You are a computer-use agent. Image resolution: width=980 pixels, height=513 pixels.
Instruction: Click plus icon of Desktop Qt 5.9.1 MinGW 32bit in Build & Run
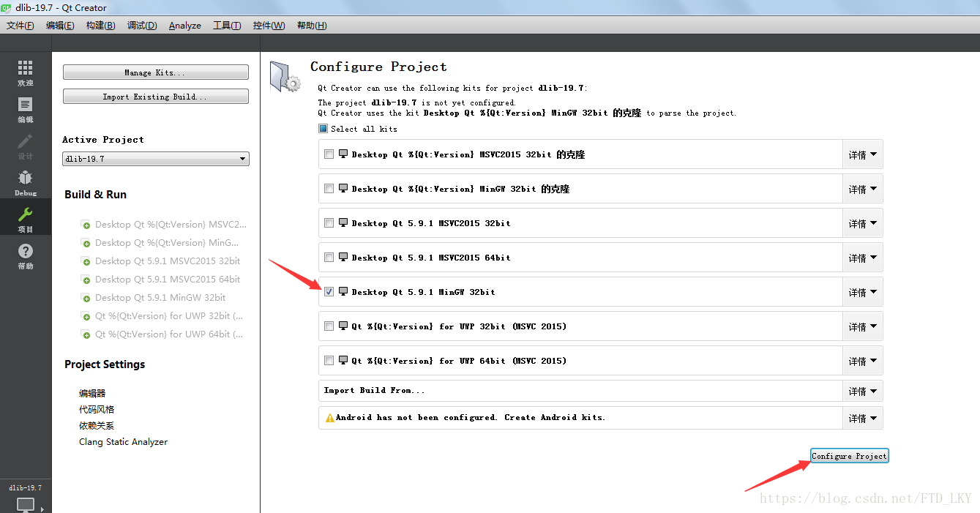click(86, 298)
